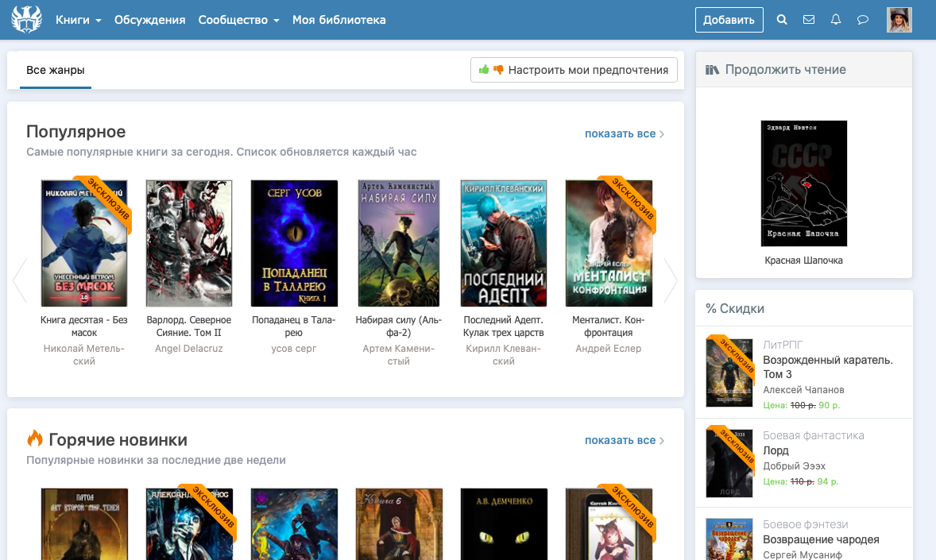936x560 pixels.
Task: Open author Николай Метельский
Action: point(84,354)
